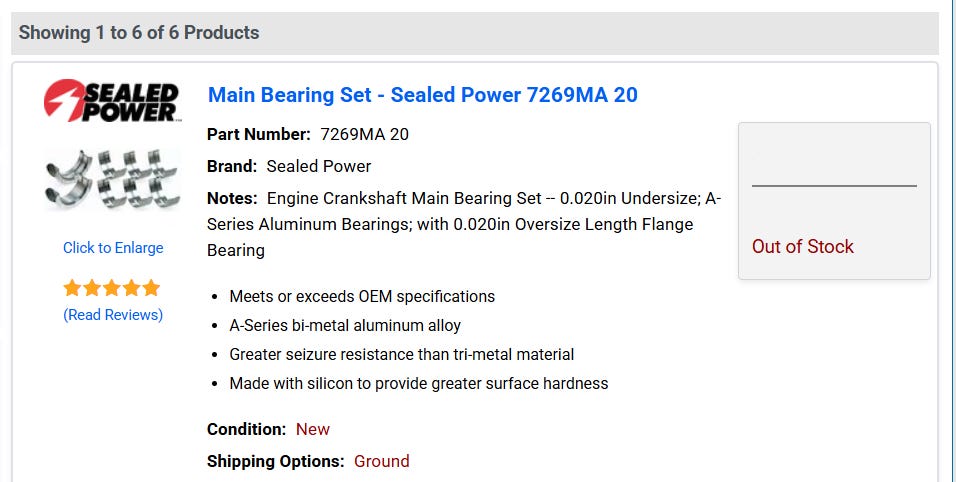Open the Read Reviews link
This screenshot has width=956, height=482.
pyautogui.click(x=113, y=315)
